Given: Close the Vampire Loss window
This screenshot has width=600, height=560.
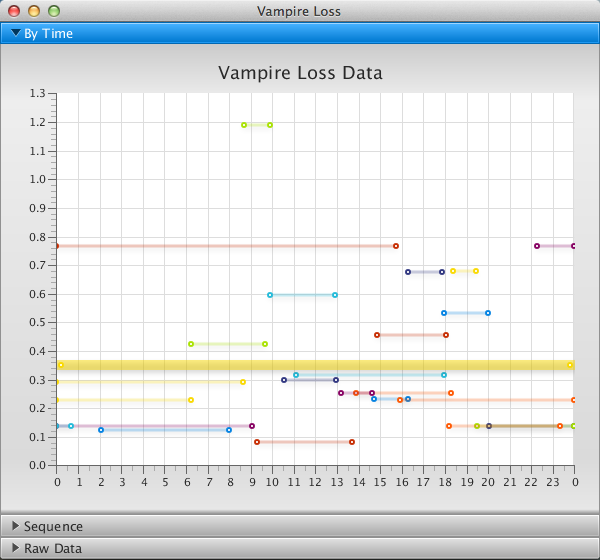Looking at the screenshot, I should [14, 11].
